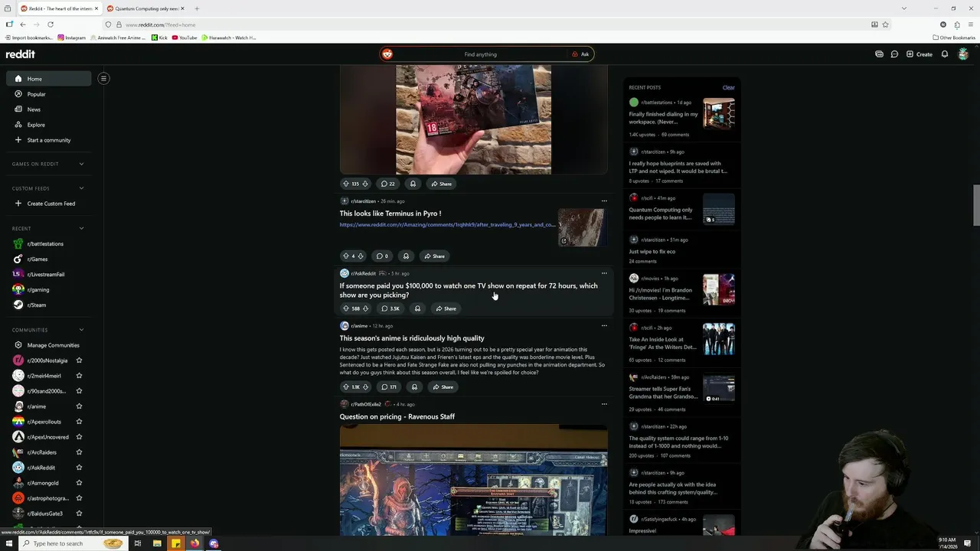Open Reddit chat icon in header
This screenshot has height=551, width=980.
894,54
